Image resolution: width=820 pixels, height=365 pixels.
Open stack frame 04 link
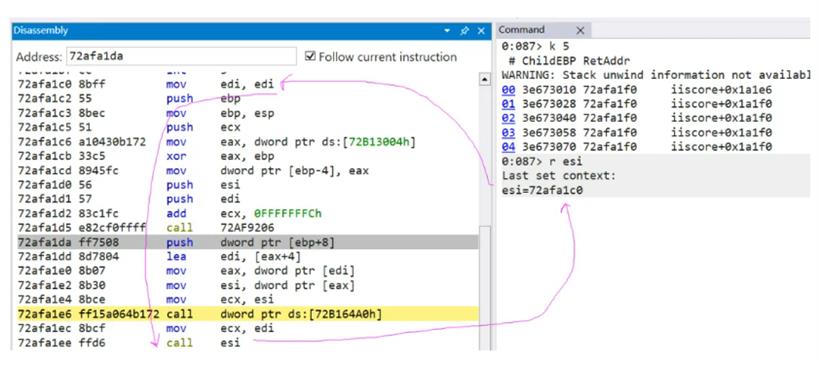508,146
